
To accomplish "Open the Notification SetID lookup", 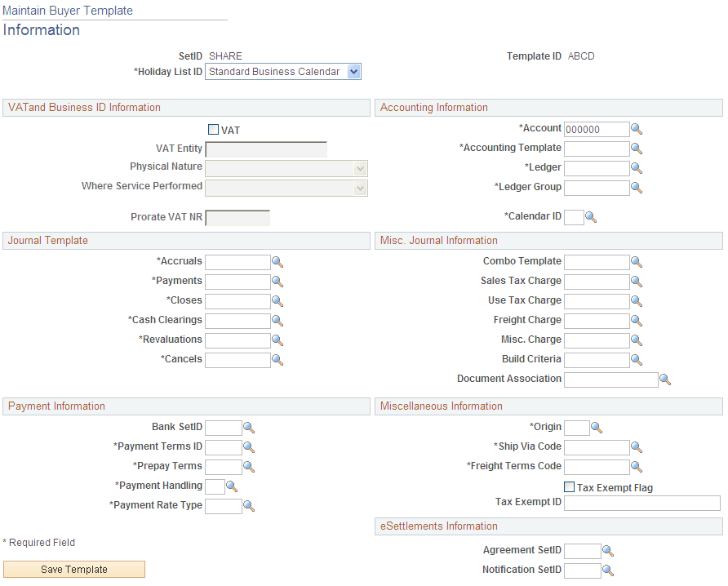I will tap(607, 570).
